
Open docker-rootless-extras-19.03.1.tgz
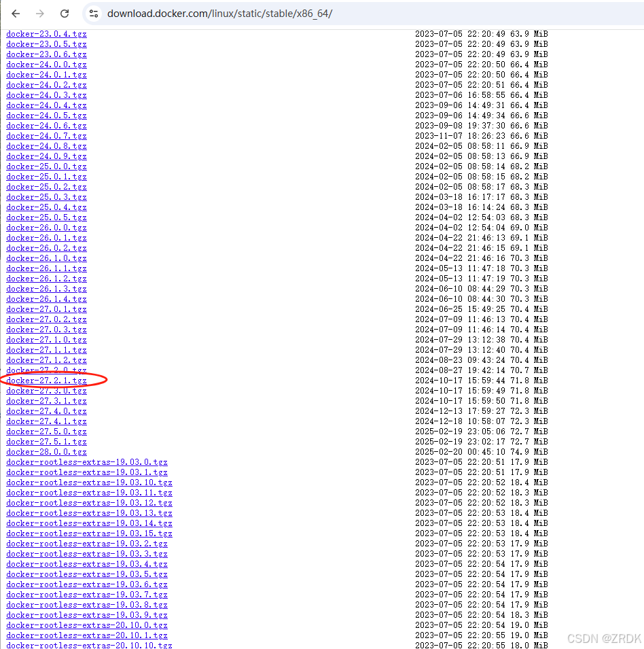click(87, 473)
